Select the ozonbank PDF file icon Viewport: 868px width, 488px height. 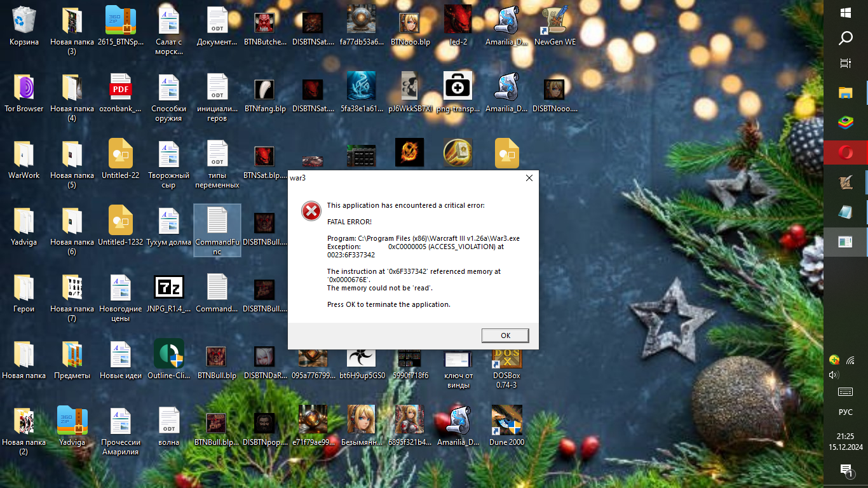[121, 93]
